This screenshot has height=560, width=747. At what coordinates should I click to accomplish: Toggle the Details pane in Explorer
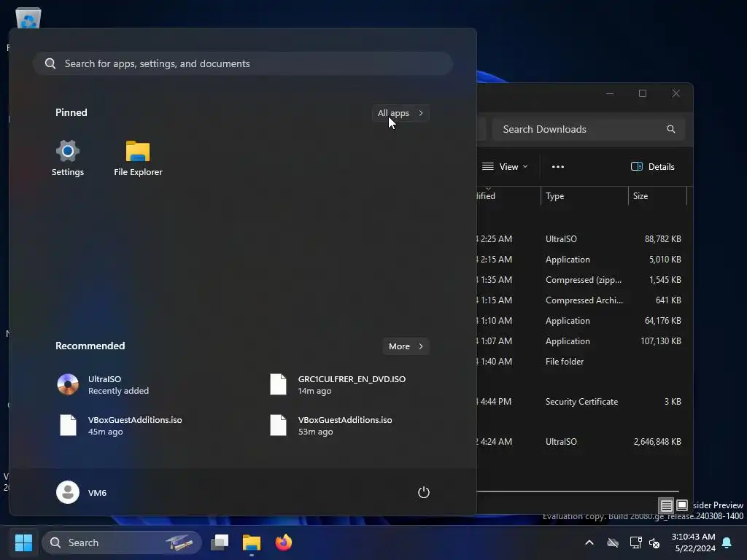[652, 167]
